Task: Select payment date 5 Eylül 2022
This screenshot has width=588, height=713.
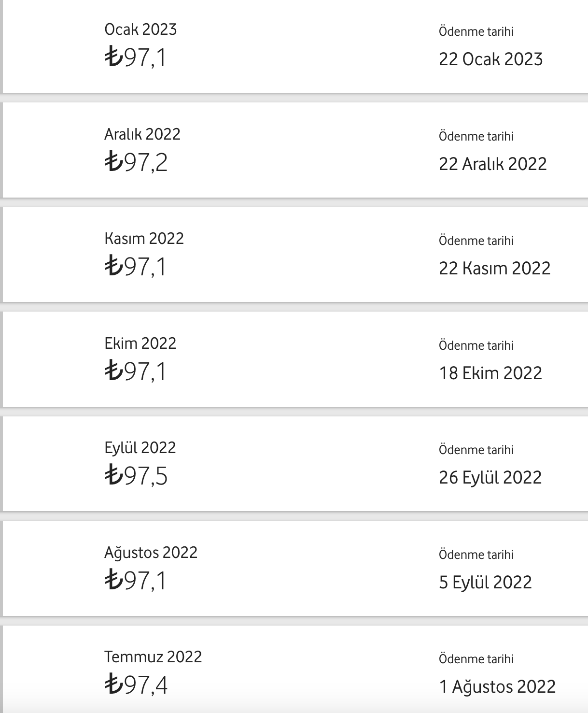Action: coord(485,583)
